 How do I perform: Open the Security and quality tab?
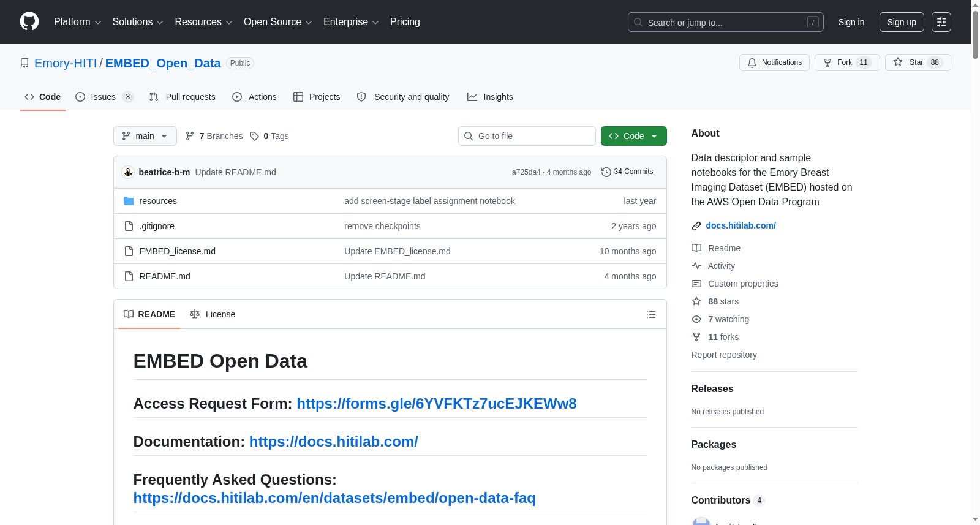[x=403, y=97]
